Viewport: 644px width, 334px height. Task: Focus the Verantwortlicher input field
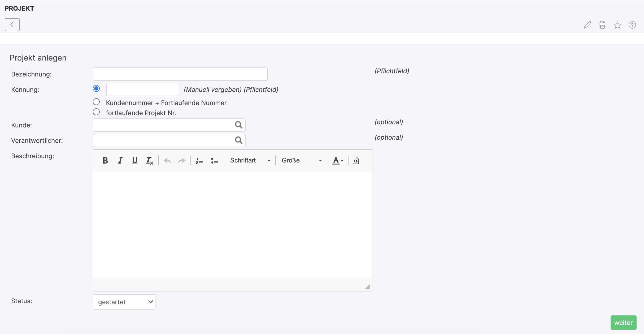tap(169, 140)
